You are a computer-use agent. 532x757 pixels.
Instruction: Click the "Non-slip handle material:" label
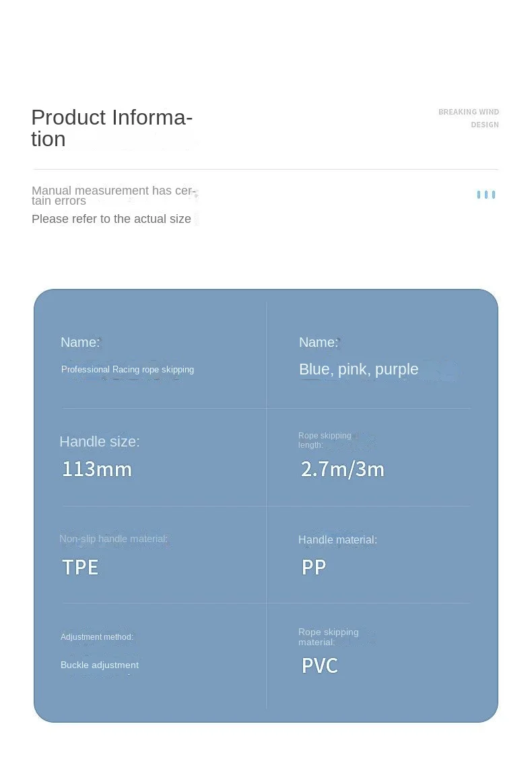tap(113, 539)
